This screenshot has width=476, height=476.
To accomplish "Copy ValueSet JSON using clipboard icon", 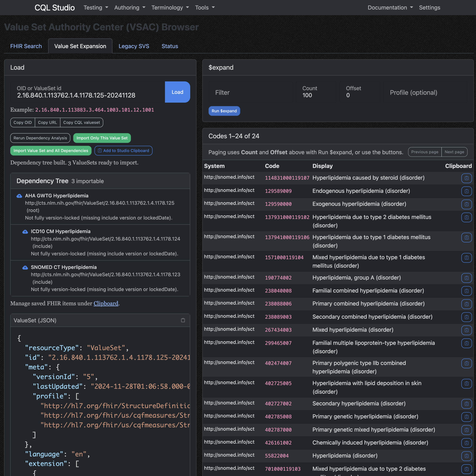I will pos(183,320).
